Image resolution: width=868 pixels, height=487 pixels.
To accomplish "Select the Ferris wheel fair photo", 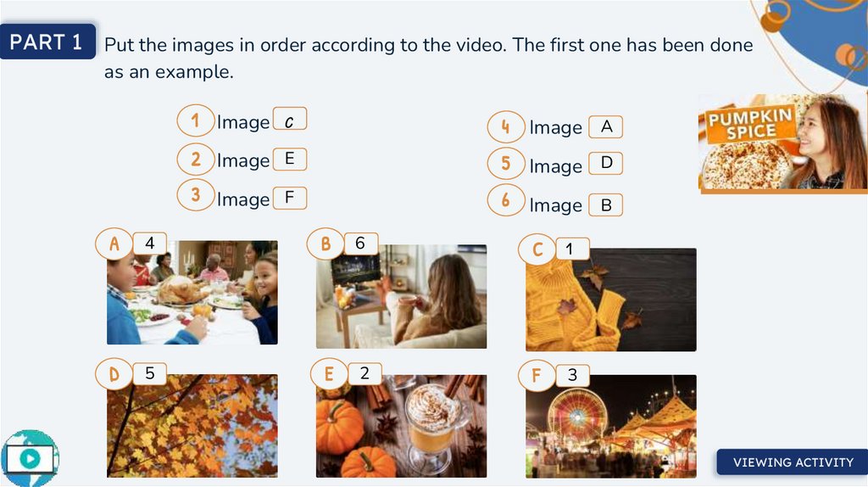I will (x=611, y=426).
